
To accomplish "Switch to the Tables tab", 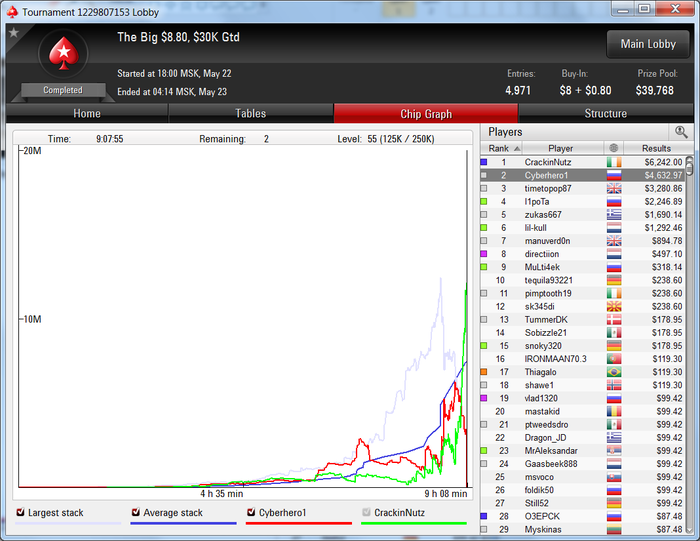I will click(251, 113).
